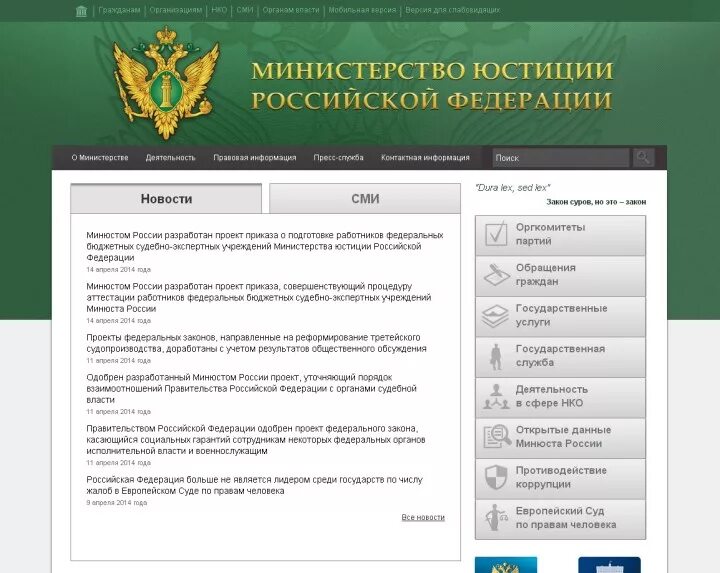Open the Организациям top link
The image size is (720, 573).
(x=175, y=10)
